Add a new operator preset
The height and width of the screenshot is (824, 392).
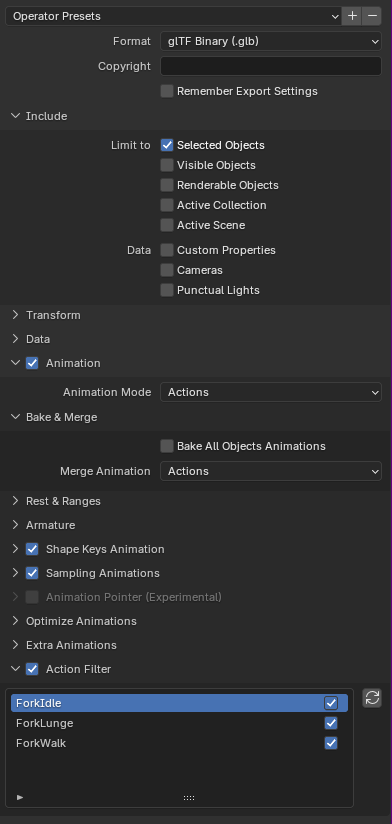click(x=352, y=16)
